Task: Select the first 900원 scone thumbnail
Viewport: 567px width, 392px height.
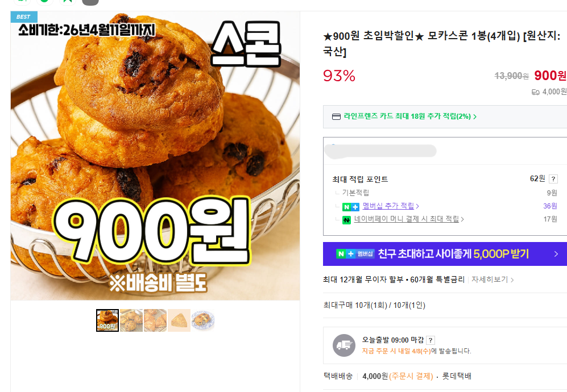Action: [107, 320]
